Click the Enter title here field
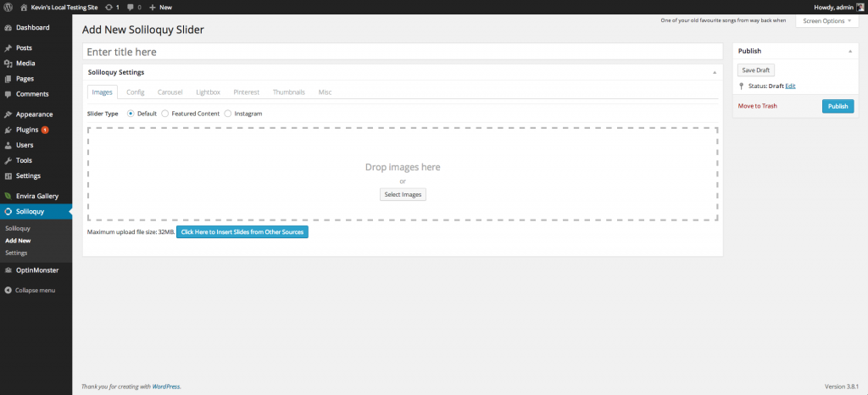 click(402, 53)
